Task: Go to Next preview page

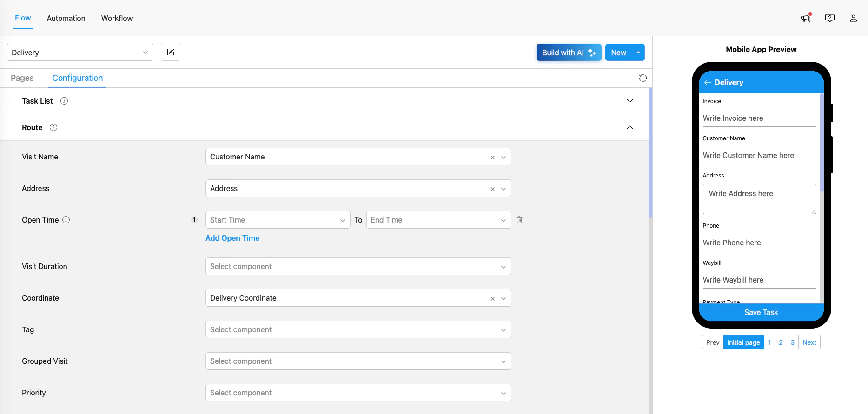Action: (809, 342)
